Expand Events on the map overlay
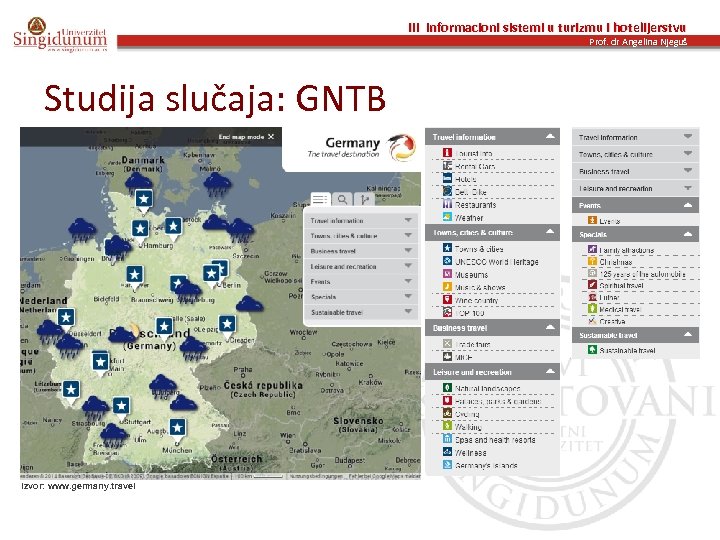 coord(361,281)
